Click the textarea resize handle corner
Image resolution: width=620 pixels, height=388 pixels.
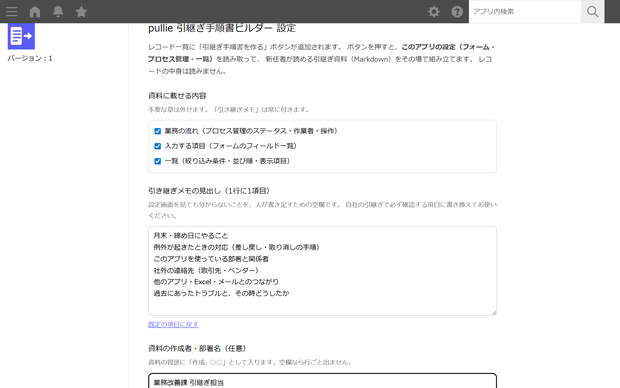(493, 312)
